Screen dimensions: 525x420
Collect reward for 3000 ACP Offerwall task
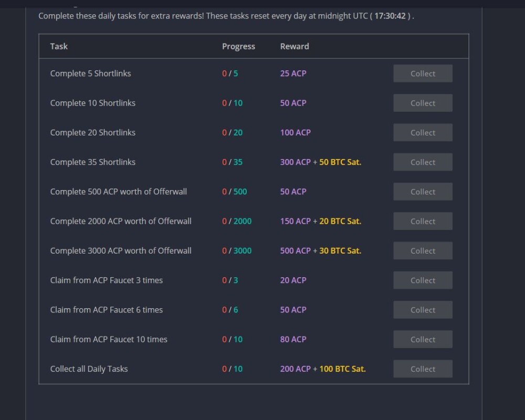(423, 250)
